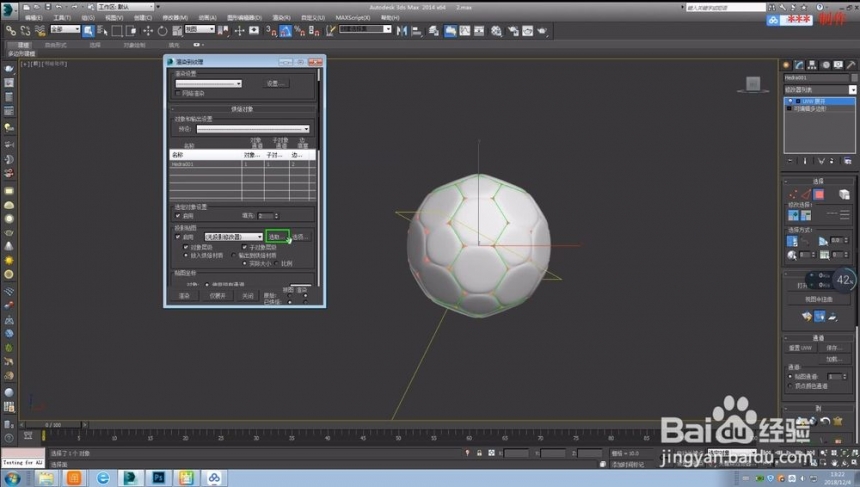The image size is (860, 487).
Task: Open the Modifiers(M) menu
Action: coord(175,18)
